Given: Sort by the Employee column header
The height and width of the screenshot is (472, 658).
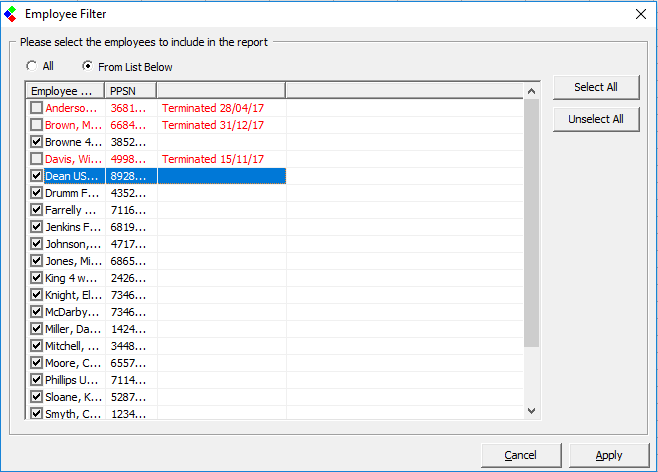Looking at the screenshot, I should pos(64,91).
